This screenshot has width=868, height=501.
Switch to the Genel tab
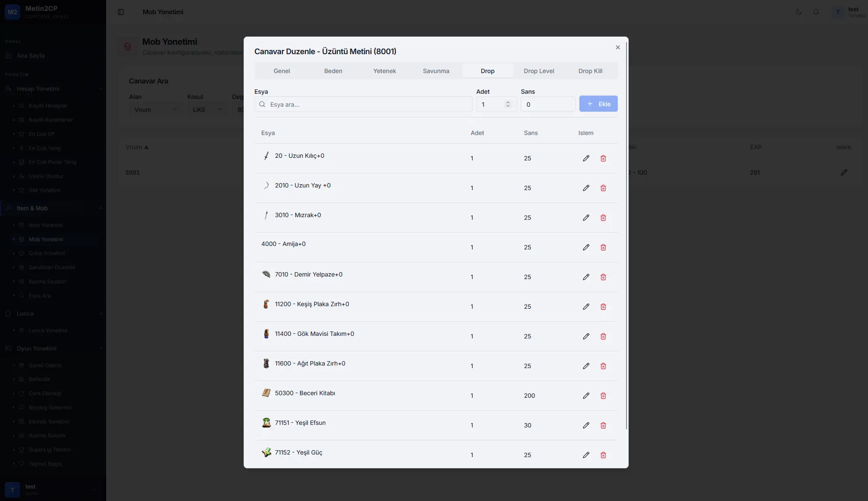[281, 71]
